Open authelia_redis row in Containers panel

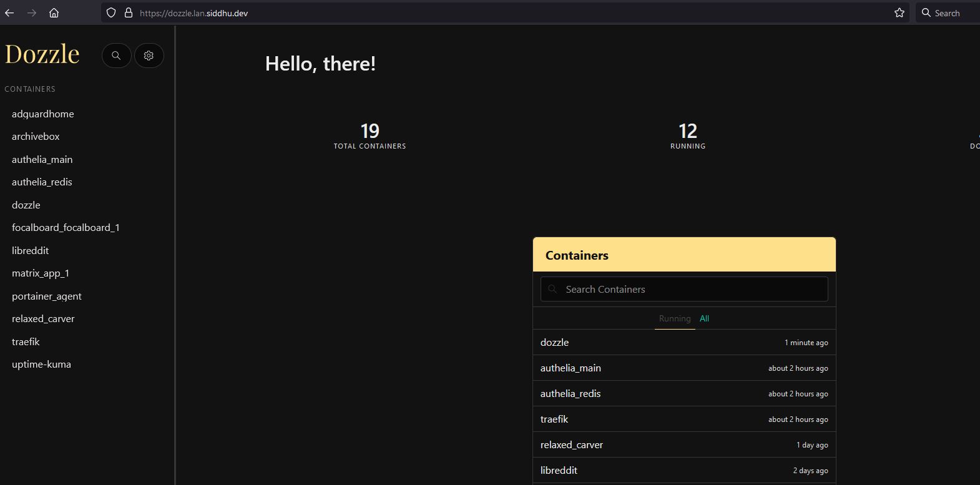pos(684,393)
